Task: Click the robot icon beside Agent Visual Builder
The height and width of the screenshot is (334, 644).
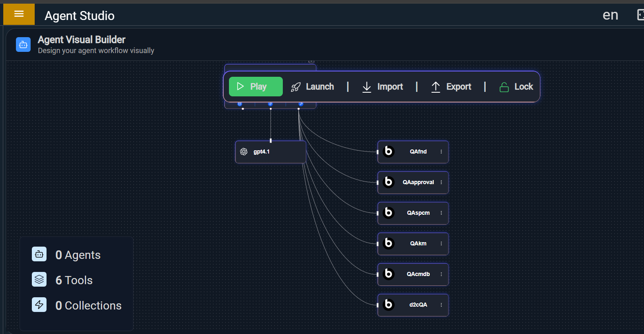Action: click(x=23, y=45)
